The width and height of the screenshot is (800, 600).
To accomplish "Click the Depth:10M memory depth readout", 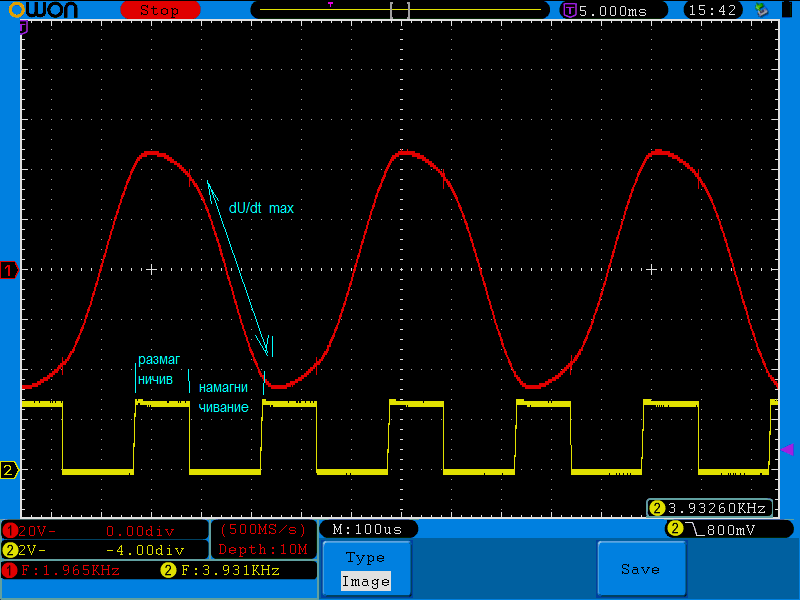I will [263, 549].
